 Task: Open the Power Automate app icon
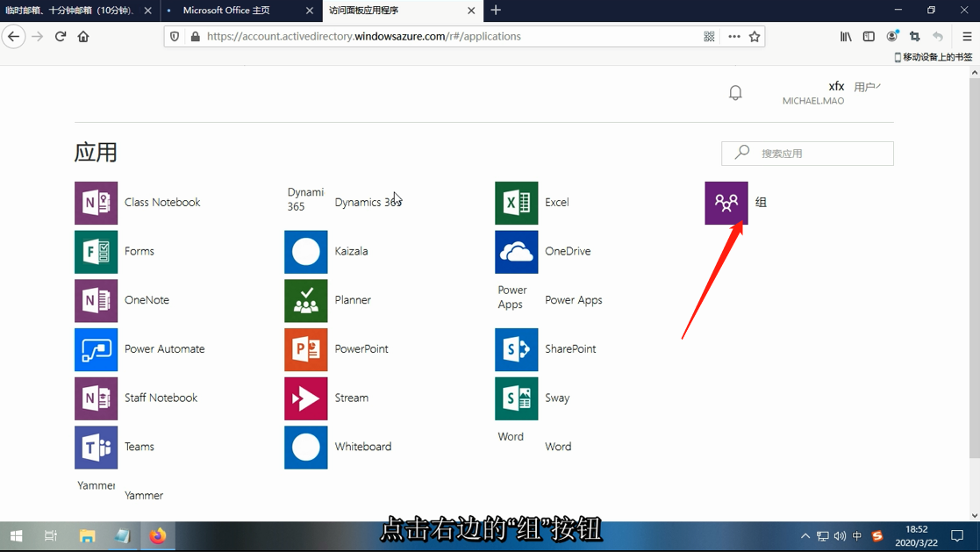[x=96, y=349]
